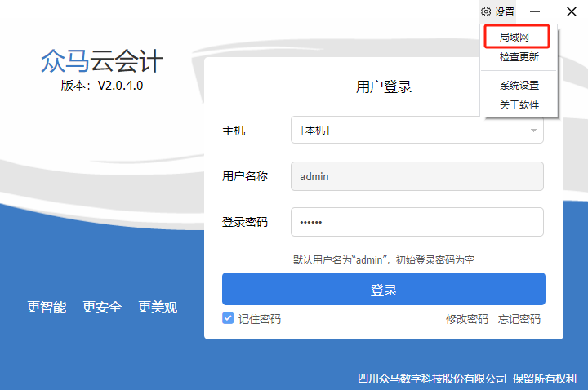
Task: Click the 更美观 slogan text
Action: pos(158,308)
